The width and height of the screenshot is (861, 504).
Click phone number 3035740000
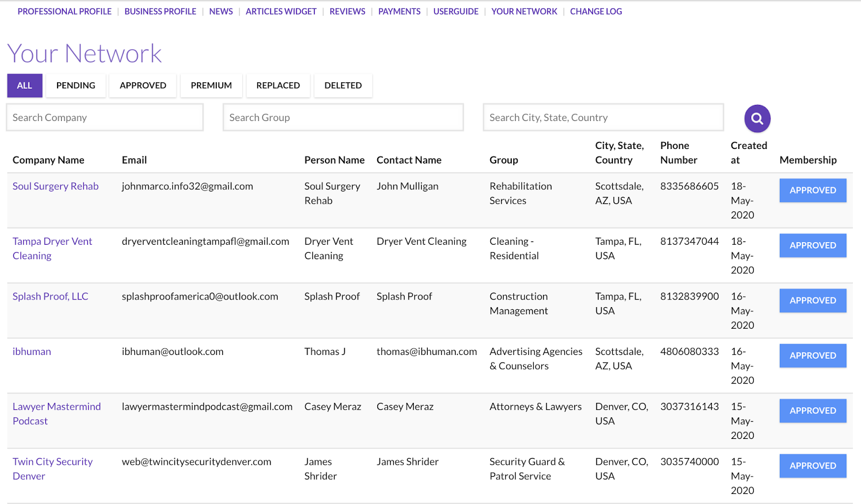point(689,462)
